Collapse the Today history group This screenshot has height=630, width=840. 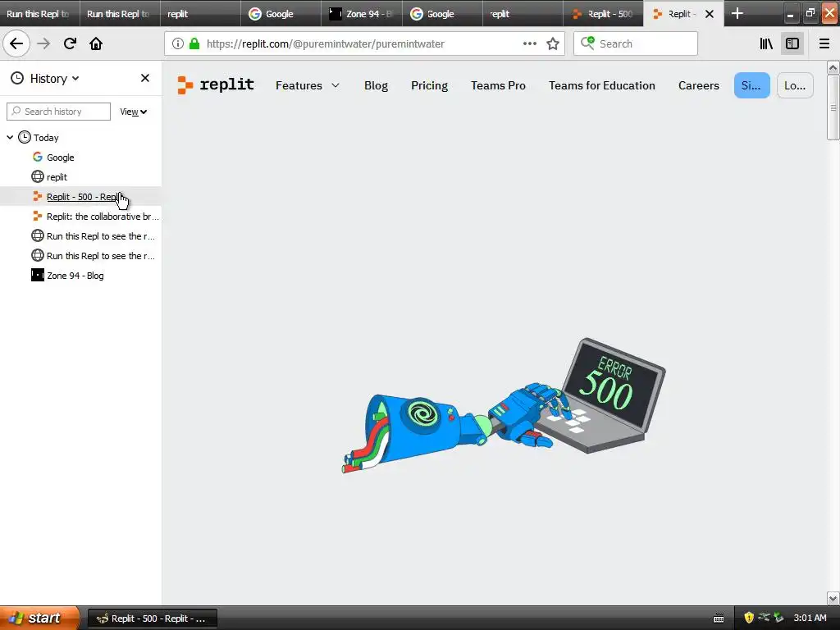pyautogui.click(x=10, y=138)
